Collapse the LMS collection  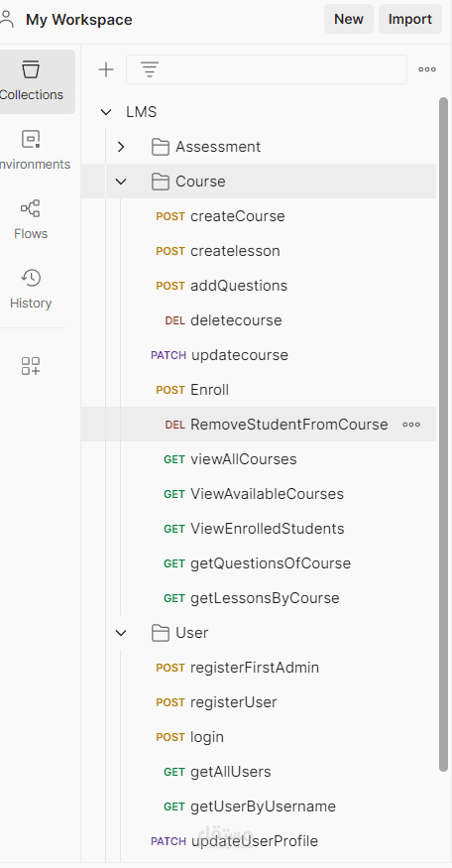[x=106, y=112]
